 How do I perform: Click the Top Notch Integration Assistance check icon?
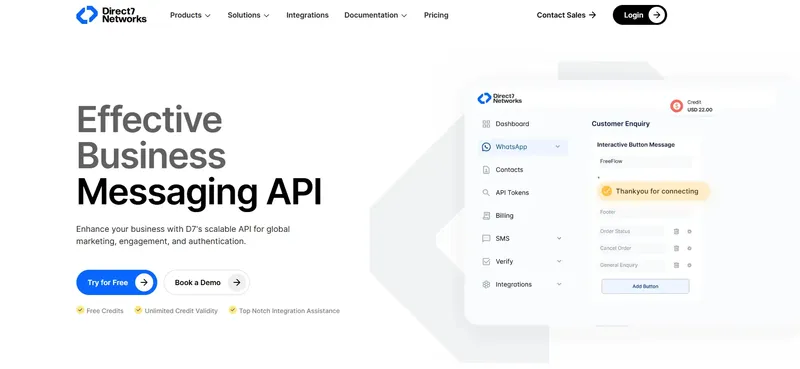[233, 310]
